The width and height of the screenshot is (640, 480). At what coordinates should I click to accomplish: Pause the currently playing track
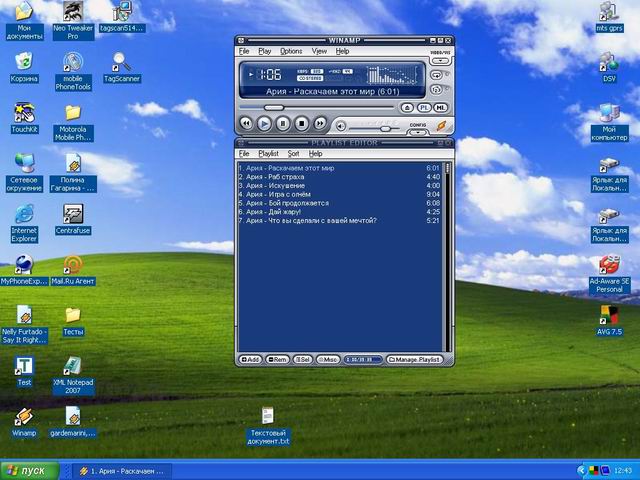283,123
